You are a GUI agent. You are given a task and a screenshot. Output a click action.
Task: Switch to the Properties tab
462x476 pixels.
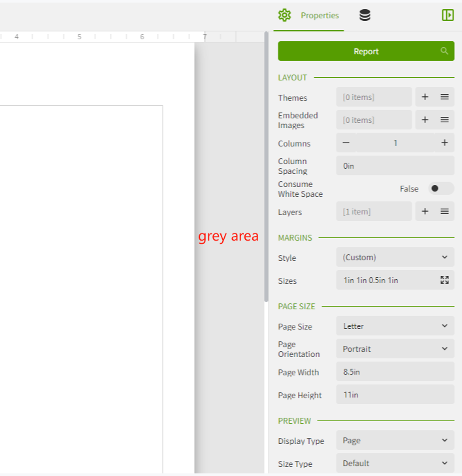coord(309,15)
